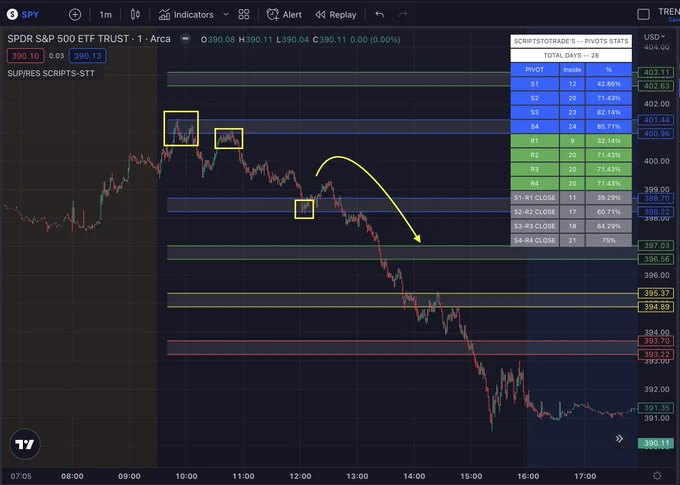Click the S1 row in stats table
The height and width of the screenshot is (485, 680).
click(571, 84)
